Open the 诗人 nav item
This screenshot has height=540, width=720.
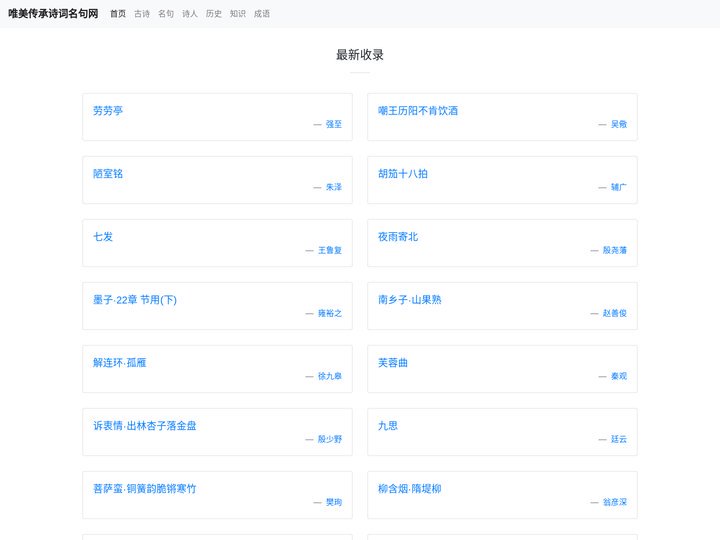tap(190, 14)
